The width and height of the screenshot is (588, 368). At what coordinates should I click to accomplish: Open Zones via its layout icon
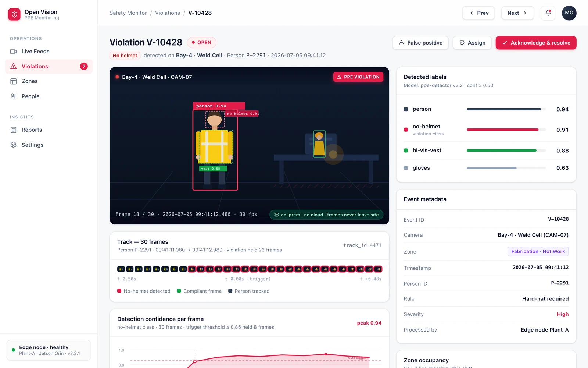tap(14, 81)
